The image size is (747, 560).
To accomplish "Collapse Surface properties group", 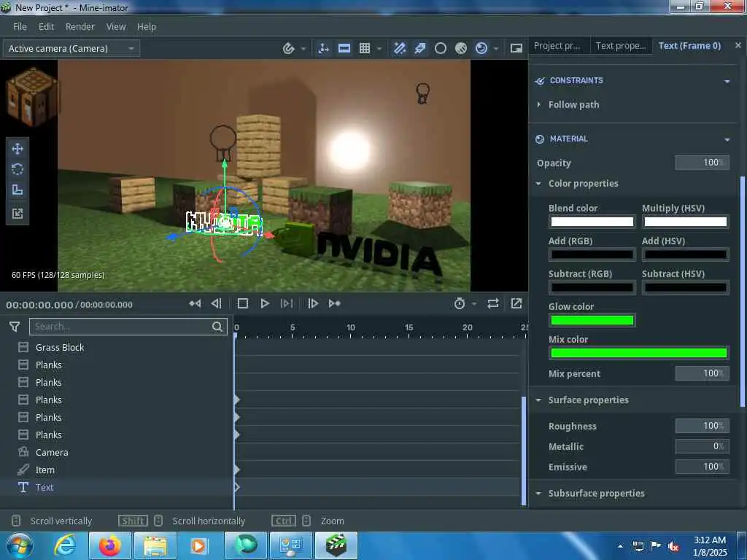I will pos(538,400).
